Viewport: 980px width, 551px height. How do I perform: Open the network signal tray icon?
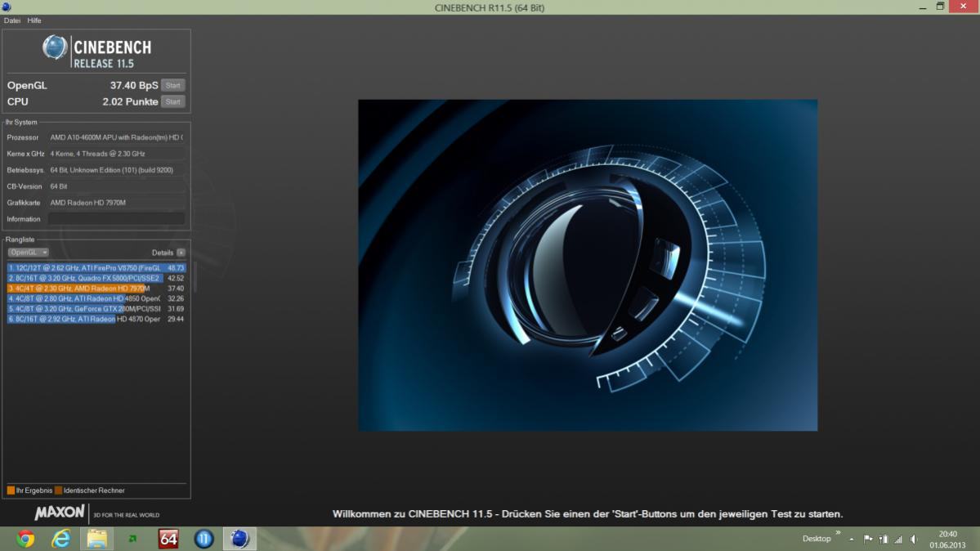click(898, 539)
